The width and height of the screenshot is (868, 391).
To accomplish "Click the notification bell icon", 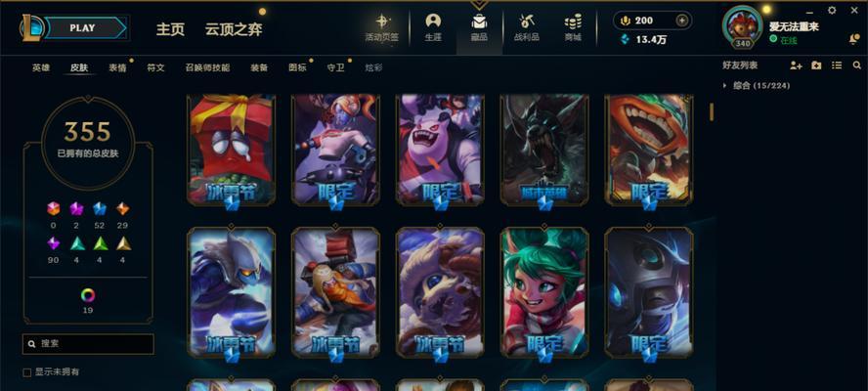I will click(x=853, y=38).
